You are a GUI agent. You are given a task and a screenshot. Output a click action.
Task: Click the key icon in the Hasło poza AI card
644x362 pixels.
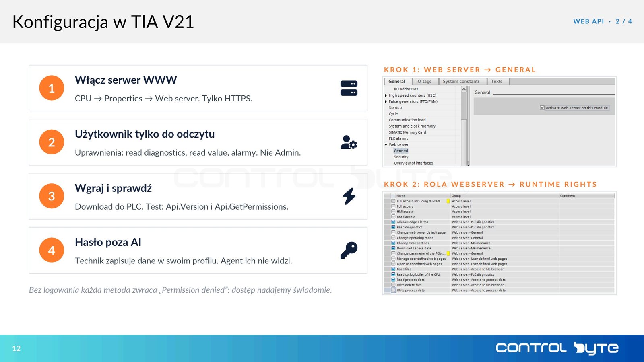349,250
